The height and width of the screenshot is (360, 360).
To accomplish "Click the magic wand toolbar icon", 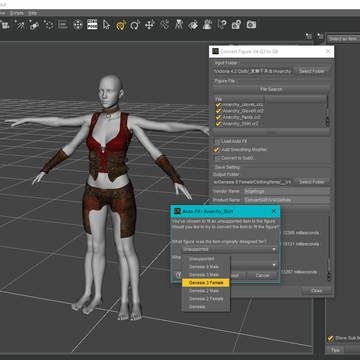I will point(20,25).
